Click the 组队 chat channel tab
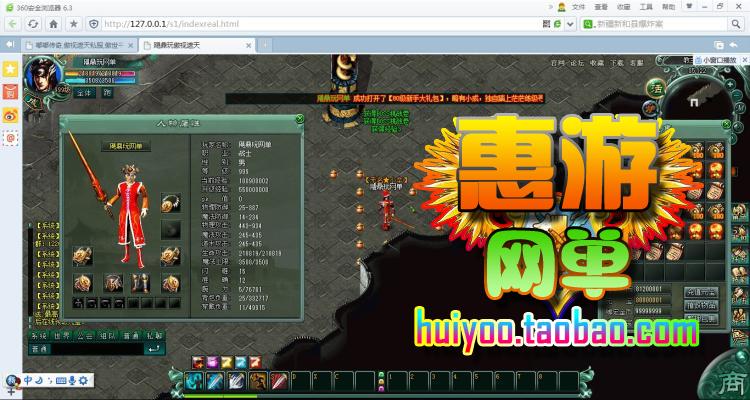The height and width of the screenshot is (400, 750). pyautogui.click(x=108, y=336)
